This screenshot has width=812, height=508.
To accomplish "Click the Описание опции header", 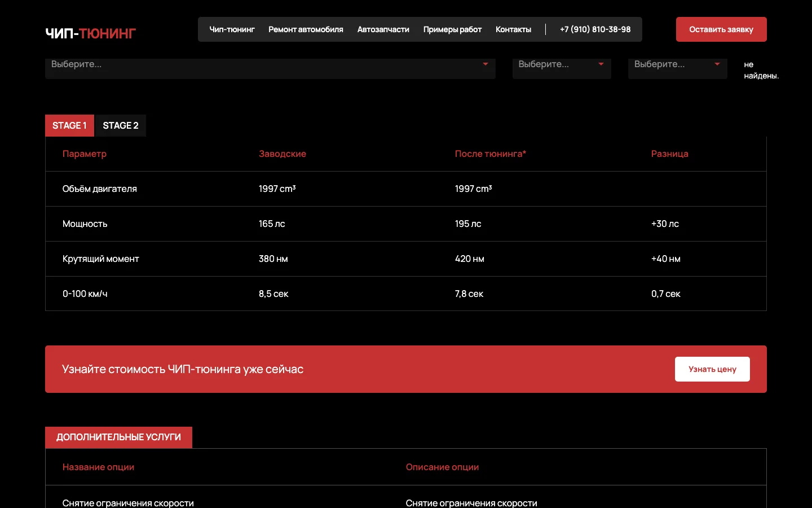I will [x=442, y=467].
